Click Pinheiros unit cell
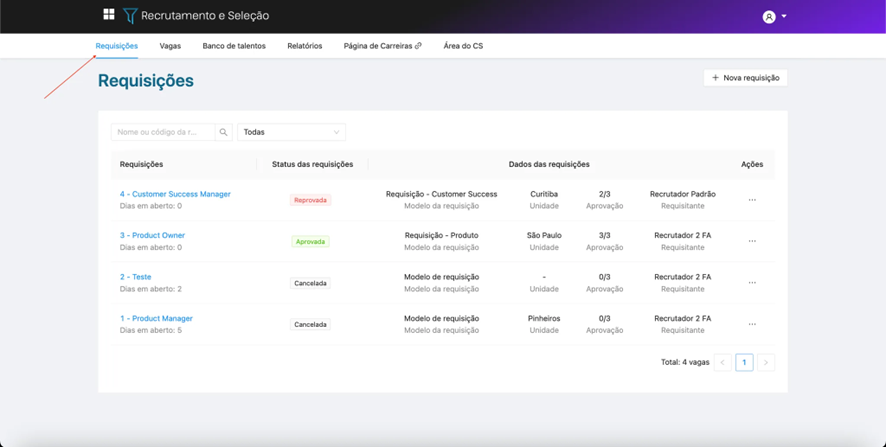Viewport: 886px width, 447px height. (544, 318)
